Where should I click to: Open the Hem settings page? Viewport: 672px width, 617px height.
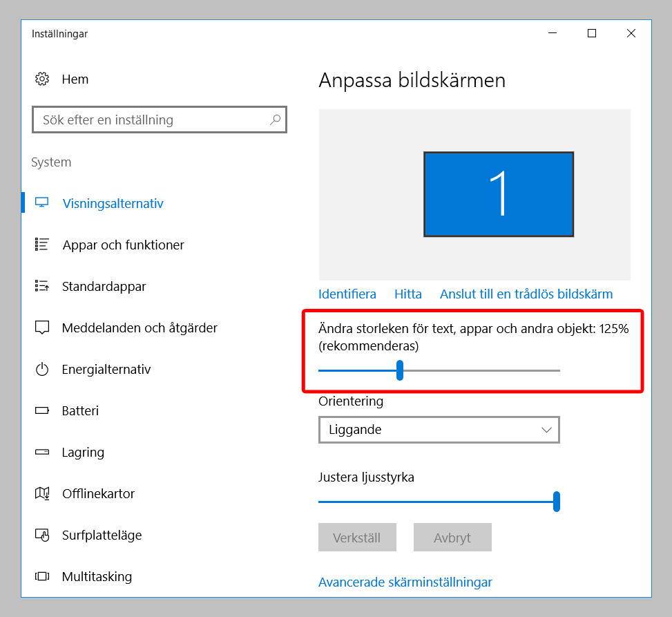75,79
